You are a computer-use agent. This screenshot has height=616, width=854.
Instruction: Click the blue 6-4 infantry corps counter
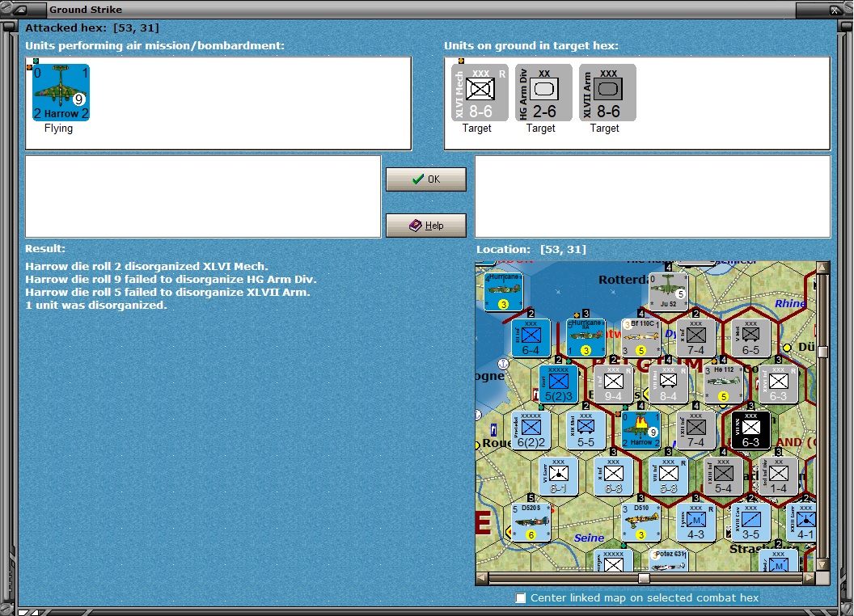pyautogui.click(x=531, y=338)
